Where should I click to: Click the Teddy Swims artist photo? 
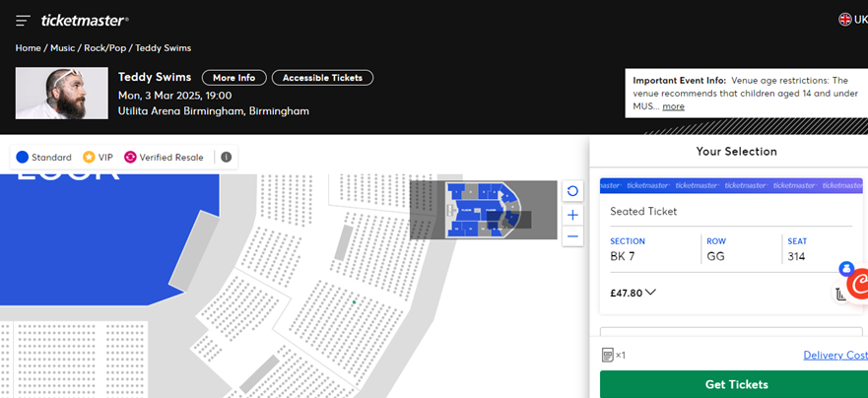point(61,93)
